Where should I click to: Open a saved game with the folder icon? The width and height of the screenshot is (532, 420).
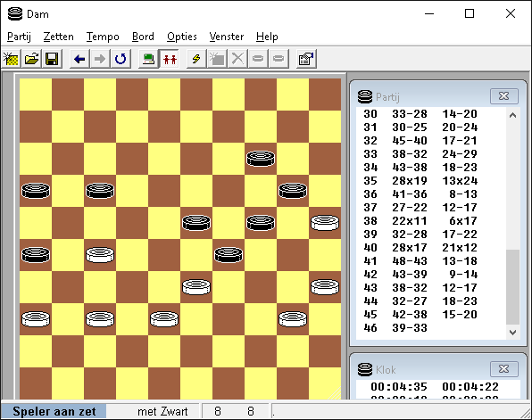click(x=31, y=59)
